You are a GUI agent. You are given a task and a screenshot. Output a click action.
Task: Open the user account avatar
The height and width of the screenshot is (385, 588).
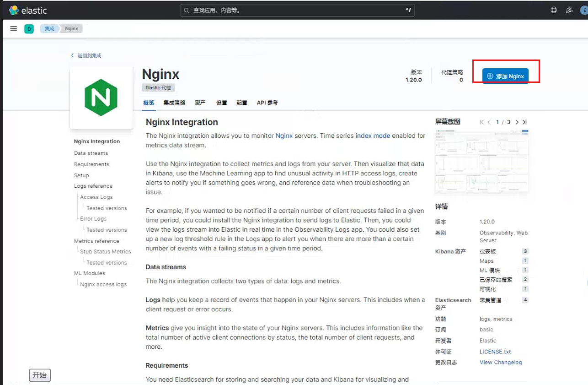click(x=584, y=10)
